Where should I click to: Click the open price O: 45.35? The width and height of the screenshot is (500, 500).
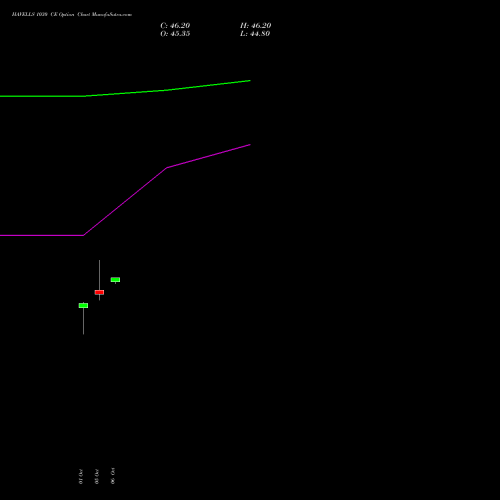[175, 34]
